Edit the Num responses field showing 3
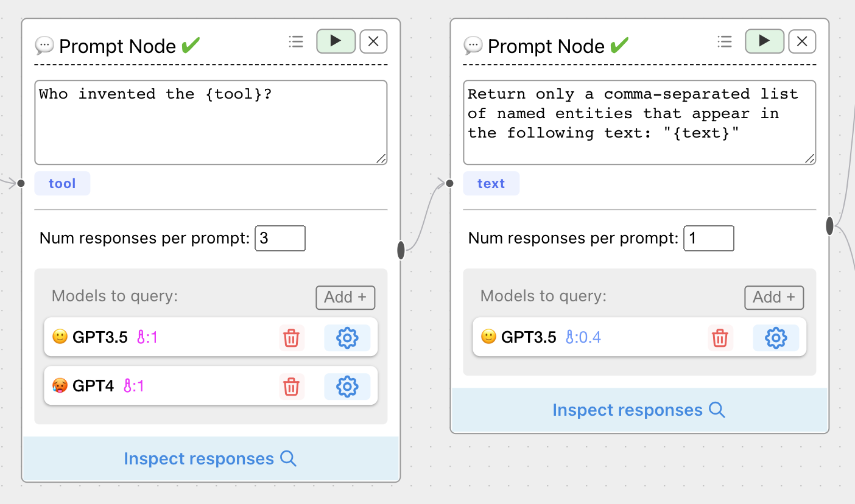Screen dimensions: 855x504 (280, 238)
